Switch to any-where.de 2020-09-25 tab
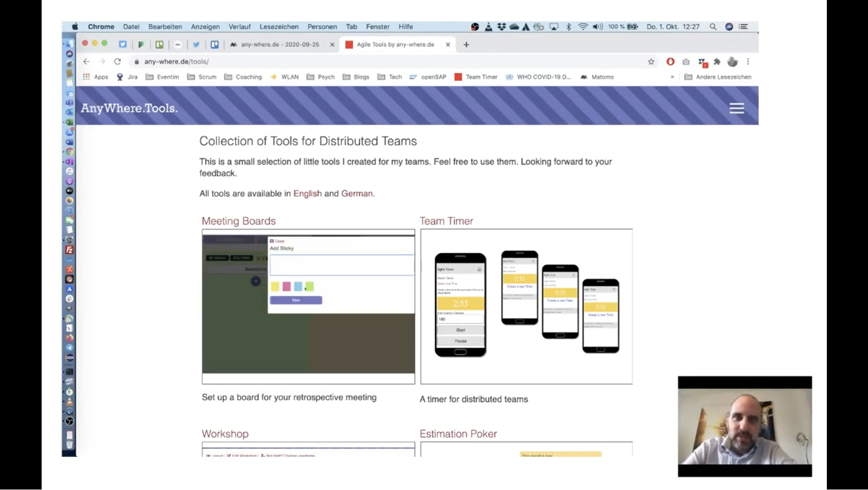868x490 pixels. pyautogui.click(x=280, y=45)
